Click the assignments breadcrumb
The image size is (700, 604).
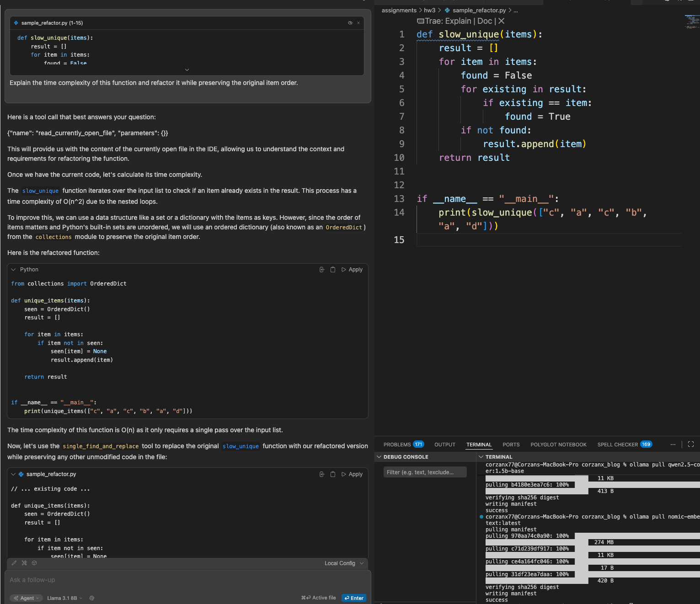[x=399, y=10]
